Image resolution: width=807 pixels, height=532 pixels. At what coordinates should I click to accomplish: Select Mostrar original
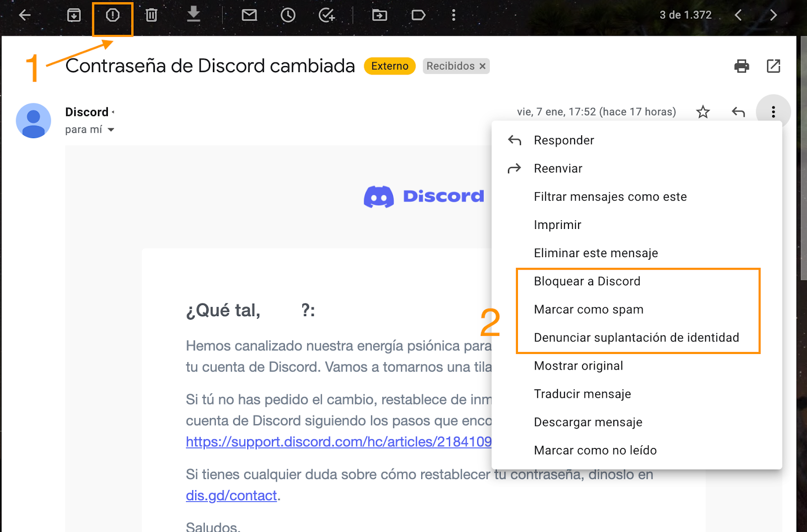pyautogui.click(x=637, y=366)
